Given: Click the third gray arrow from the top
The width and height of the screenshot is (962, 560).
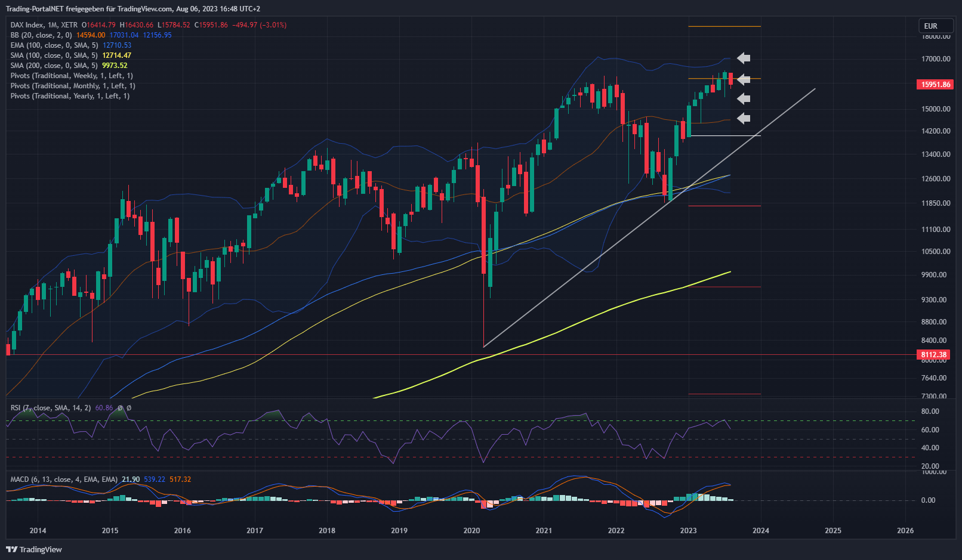Looking at the screenshot, I should click(743, 98).
